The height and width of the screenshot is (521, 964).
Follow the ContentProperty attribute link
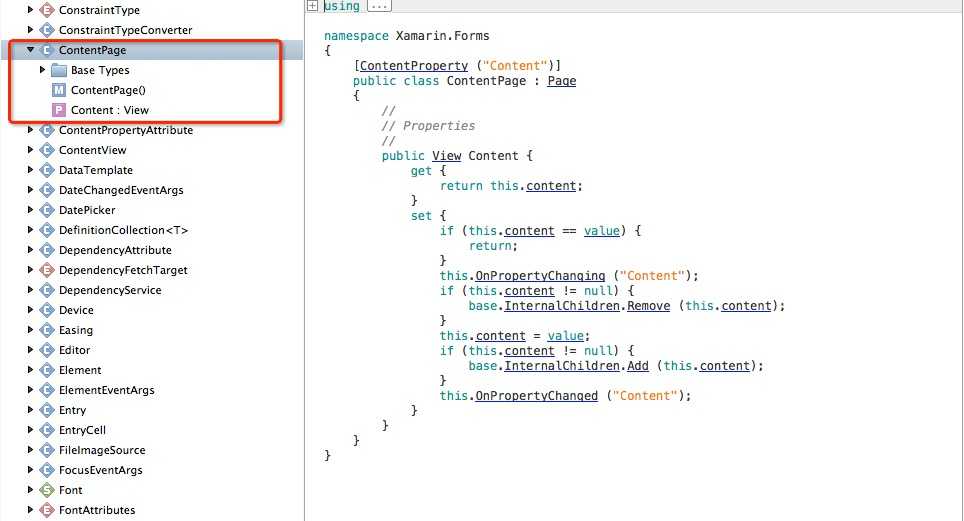tap(414, 66)
